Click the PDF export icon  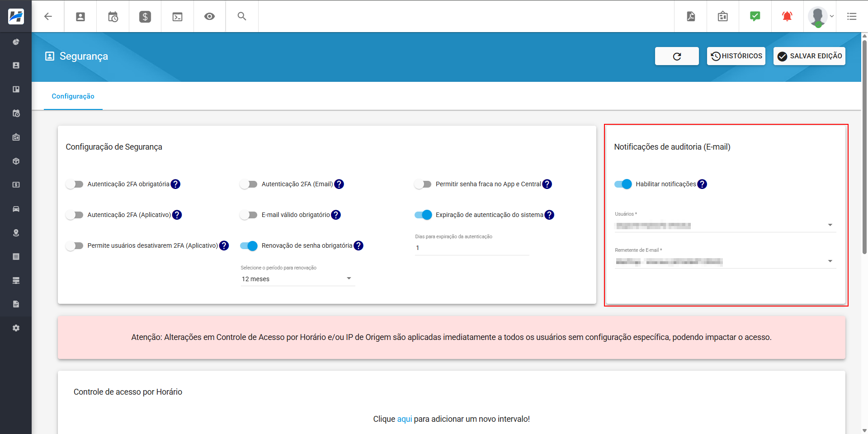coord(690,16)
